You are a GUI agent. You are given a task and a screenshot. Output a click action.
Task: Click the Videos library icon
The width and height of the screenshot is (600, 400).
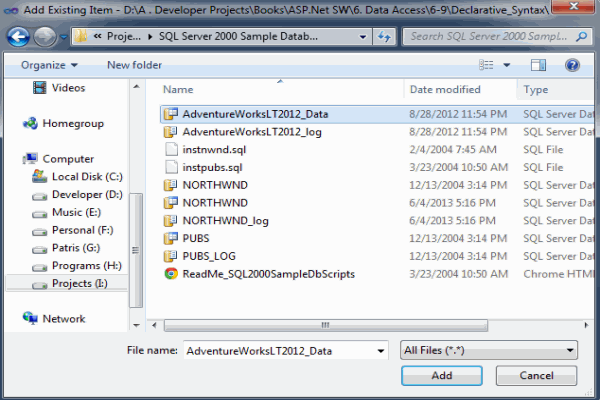(39, 88)
